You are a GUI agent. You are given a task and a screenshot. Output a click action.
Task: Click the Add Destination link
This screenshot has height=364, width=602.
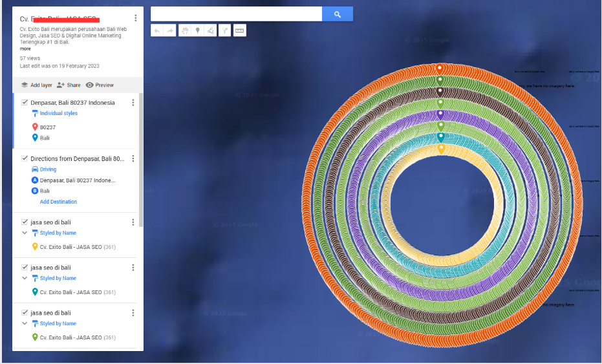pos(58,202)
